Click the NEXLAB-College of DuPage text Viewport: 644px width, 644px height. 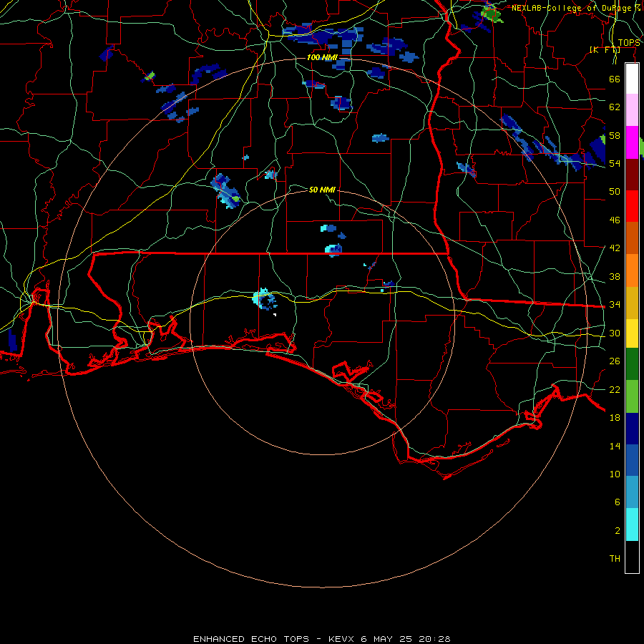575,8
